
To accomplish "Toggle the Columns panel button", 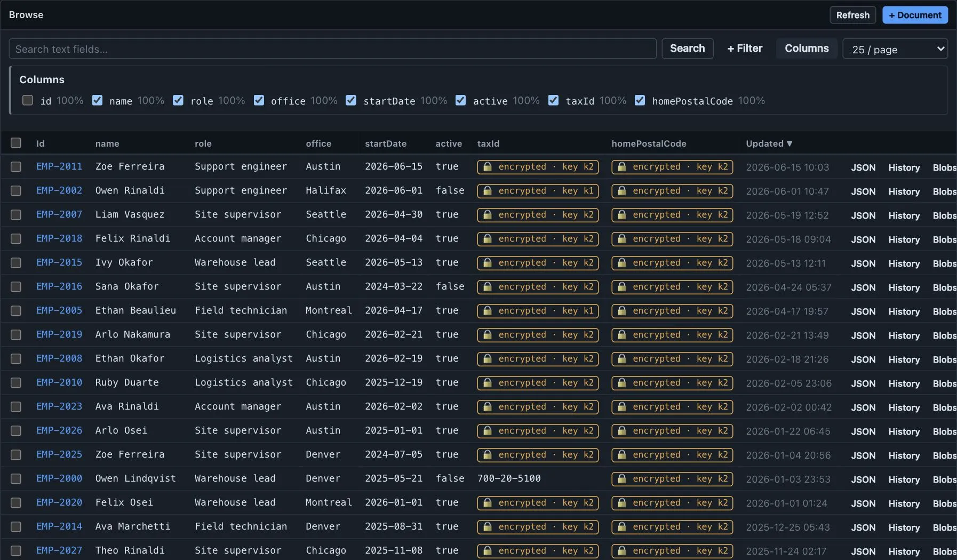I will (x=807, y=49).
